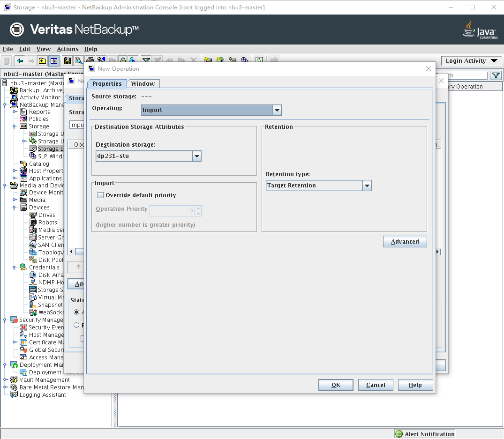Viewport: 504px width, 439px height.
Task: Switch to the Window tab
Action: (143, 84)
